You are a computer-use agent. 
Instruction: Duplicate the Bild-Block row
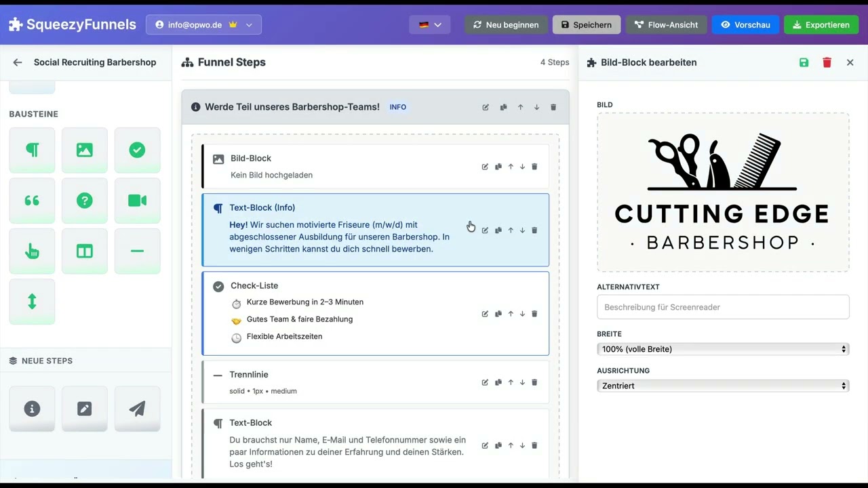pos(498,167)
